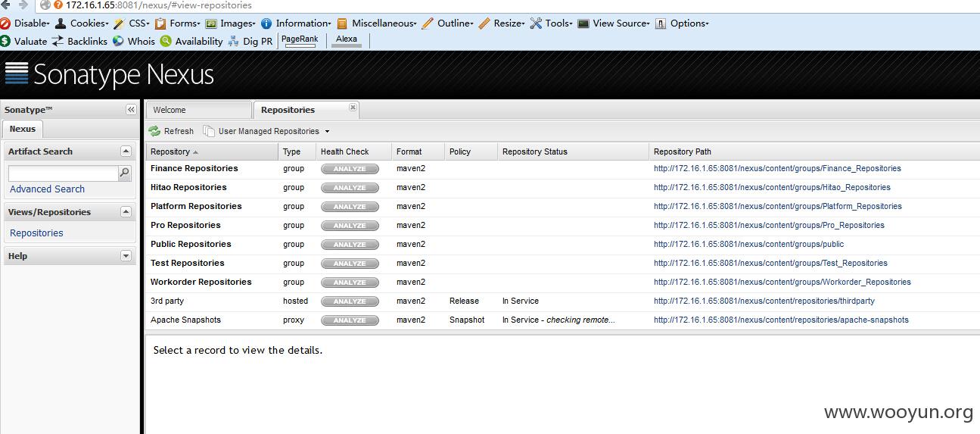Select the Workorder Repositories row

click(x=563, y=282)
